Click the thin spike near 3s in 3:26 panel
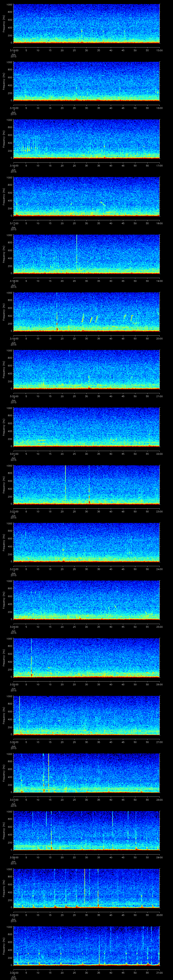This screenshot has height=980, width=173. pyautogui.click(x=19, y=710)
